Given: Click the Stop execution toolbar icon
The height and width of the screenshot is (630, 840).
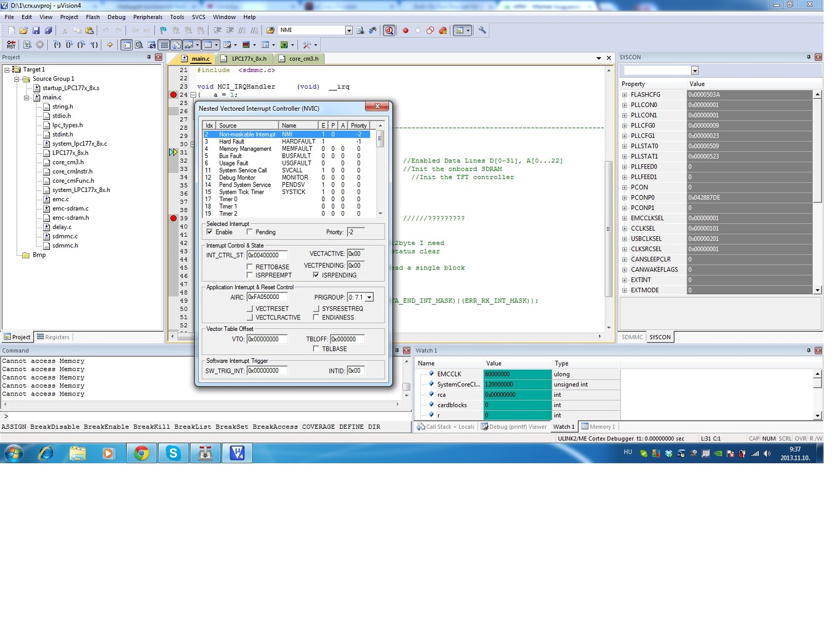Looking at the screenshot, I should click(40, 45).
